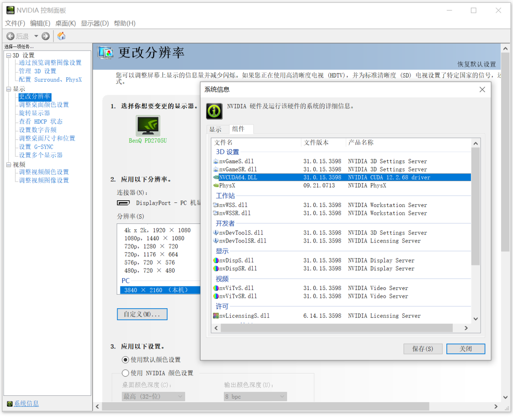
Task: Open the 系统信息 link at bottom left
Action: (x=26, y=404)
